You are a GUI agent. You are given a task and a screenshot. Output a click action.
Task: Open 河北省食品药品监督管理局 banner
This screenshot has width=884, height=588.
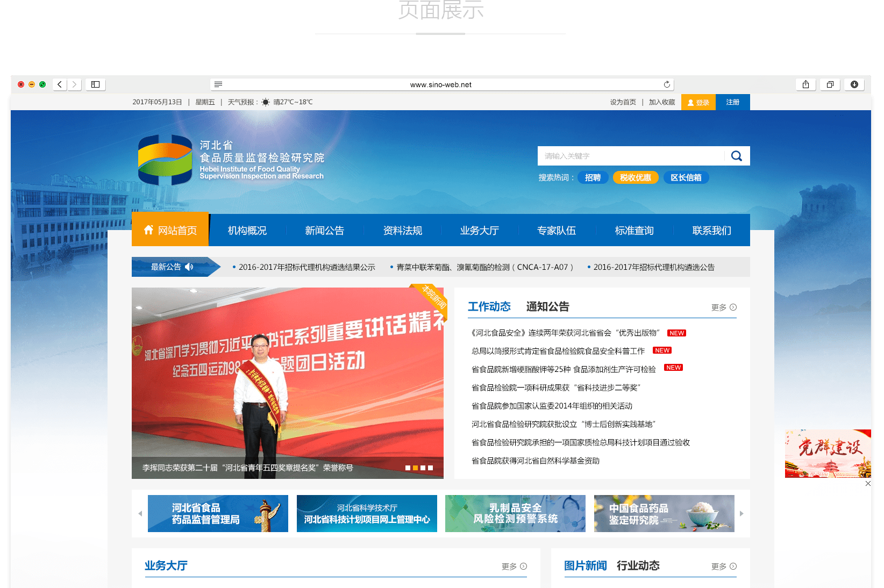[218, 514]
